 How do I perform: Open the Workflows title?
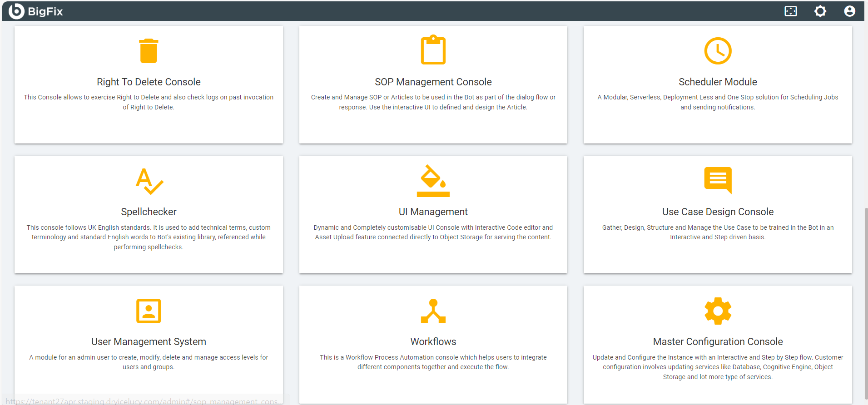click(x=433, y=341)
